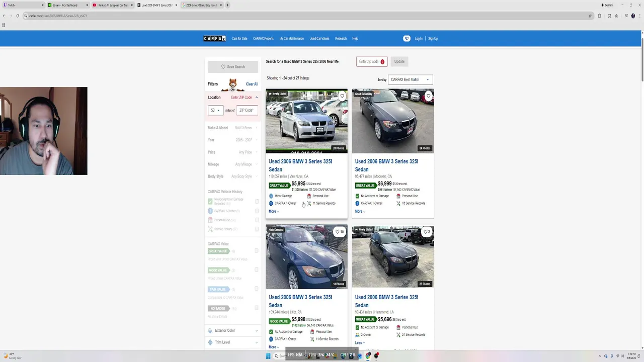
Task: Click the 11 Service Records wrench icon, Van Nuys listing
Action: point(309,203)
